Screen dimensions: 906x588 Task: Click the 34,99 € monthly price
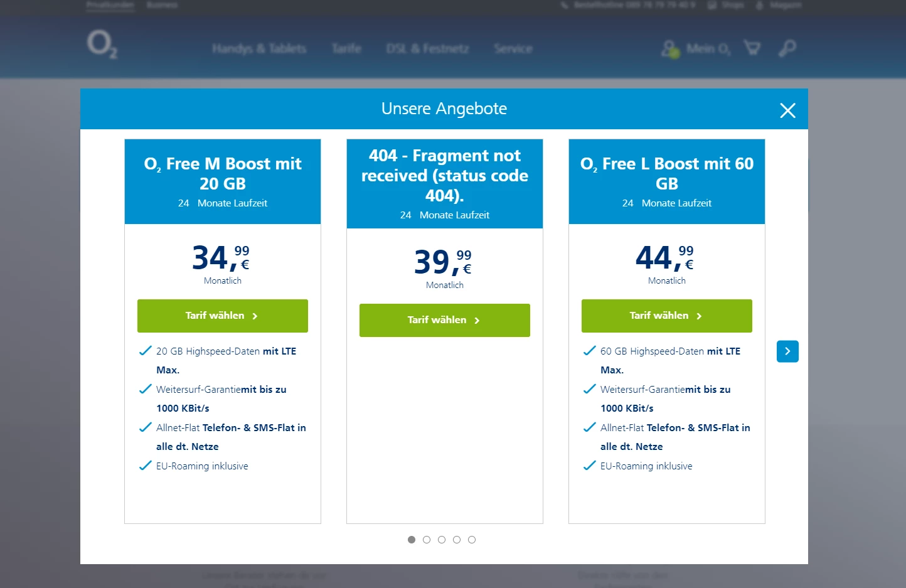click(221, 258)
